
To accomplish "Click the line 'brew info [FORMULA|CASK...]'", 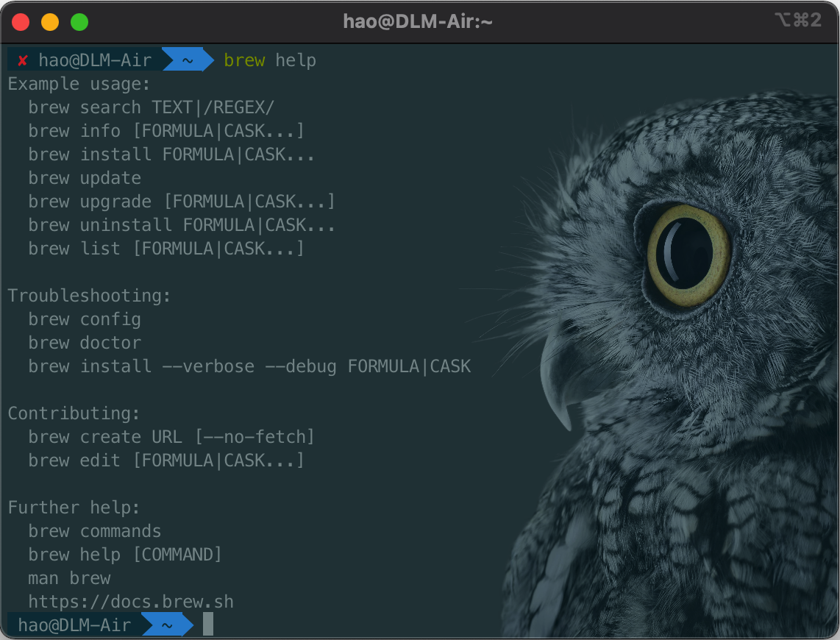I will point(166,131).
